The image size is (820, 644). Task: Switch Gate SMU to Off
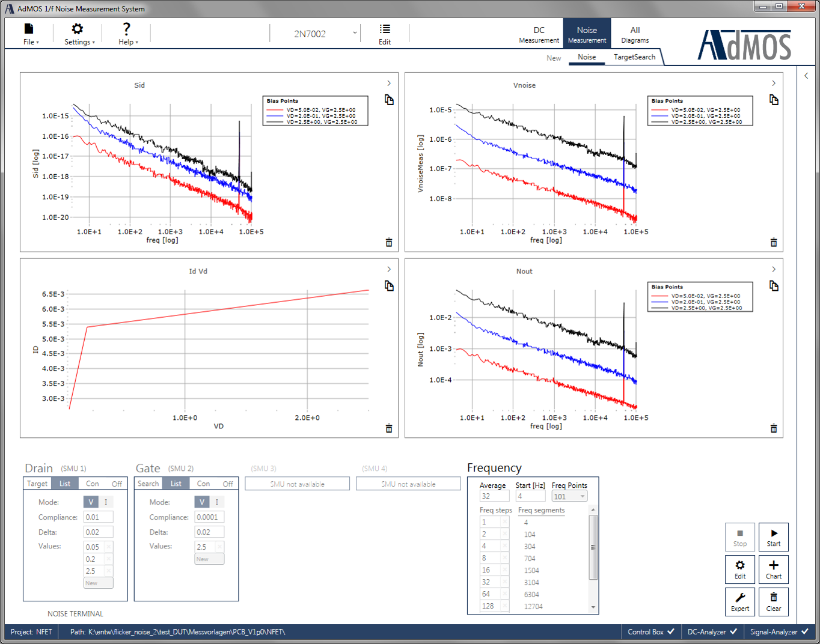[228, 484]
